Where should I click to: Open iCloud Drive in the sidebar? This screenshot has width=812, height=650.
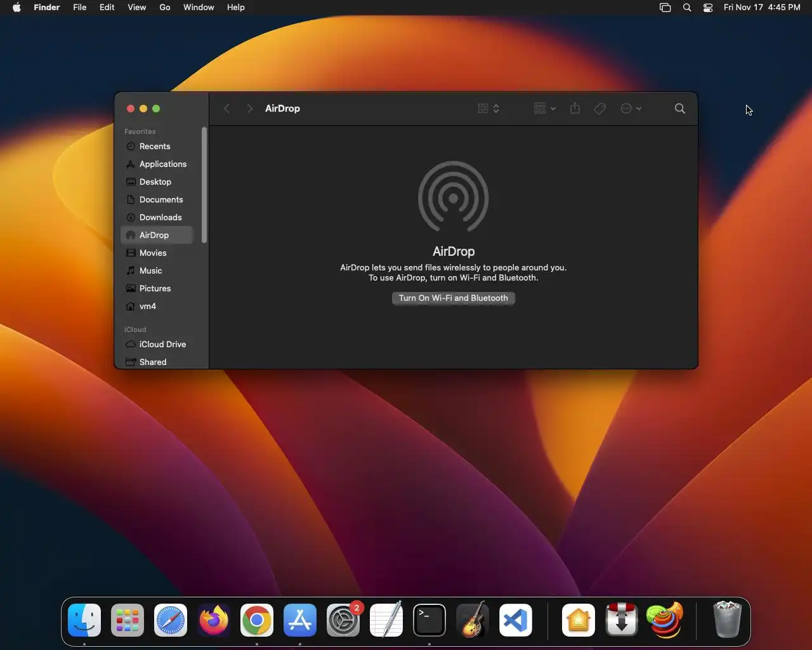(157, 344)
